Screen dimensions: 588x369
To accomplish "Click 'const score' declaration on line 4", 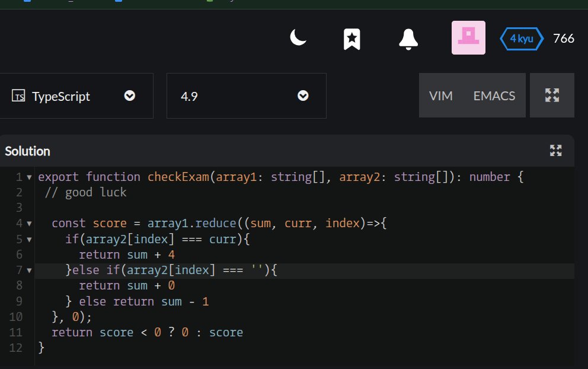I will (x=90, y=223).
